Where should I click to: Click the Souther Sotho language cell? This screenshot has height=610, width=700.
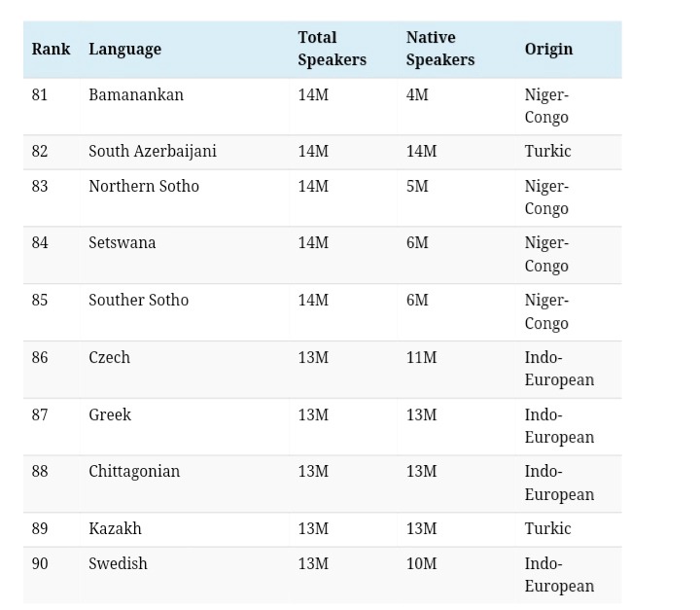(x=139, y=301)
